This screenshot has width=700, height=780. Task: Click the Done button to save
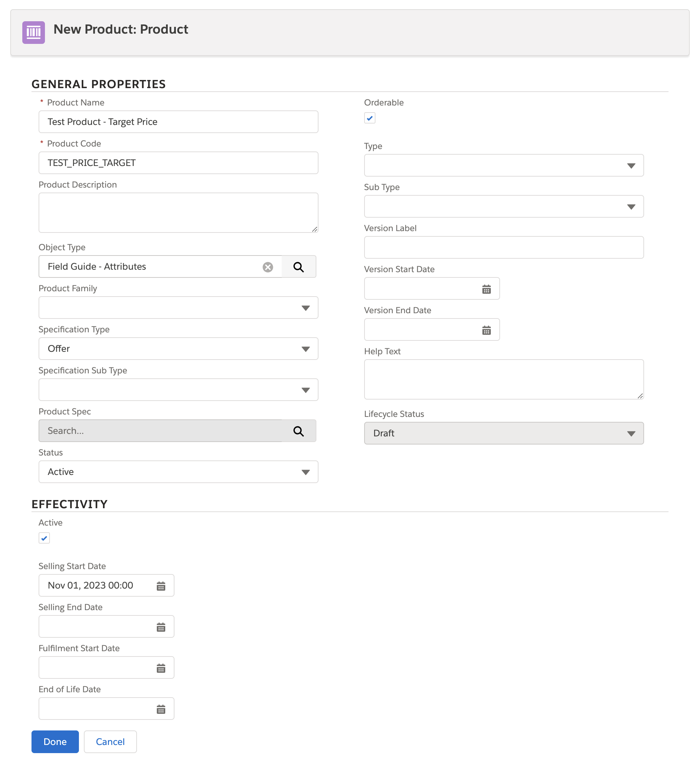tap(55, 742)
